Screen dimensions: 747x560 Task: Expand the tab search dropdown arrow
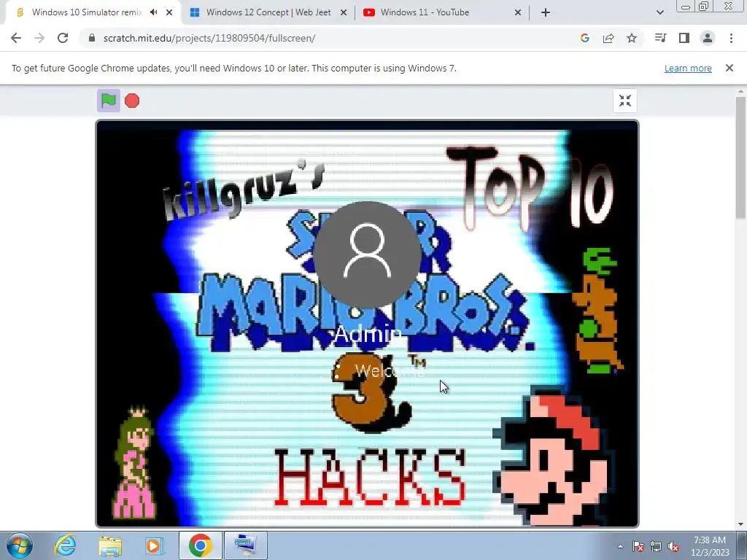point(659,12)
